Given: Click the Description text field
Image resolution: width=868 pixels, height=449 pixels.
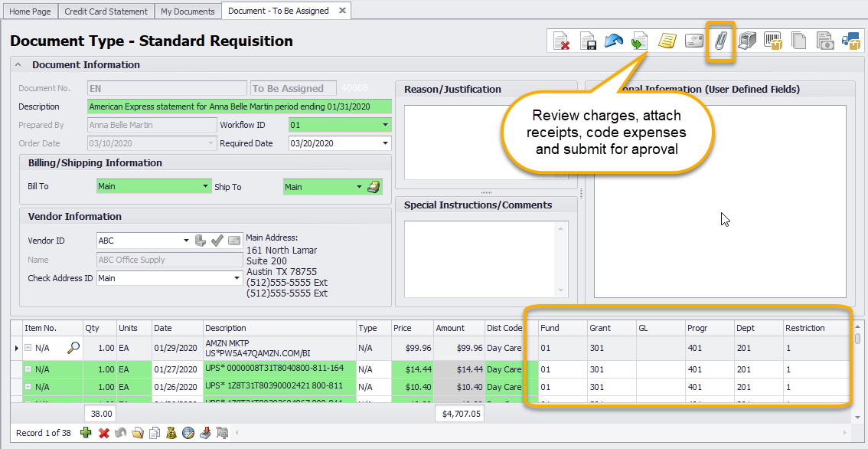Looking at the screenshot, I should 239,107.
